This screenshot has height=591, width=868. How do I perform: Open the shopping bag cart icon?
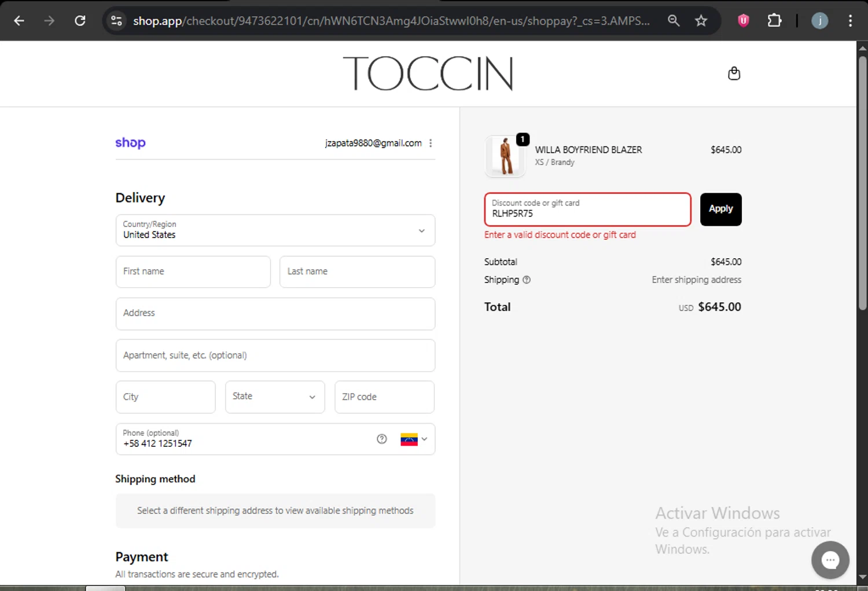point(734,74)
